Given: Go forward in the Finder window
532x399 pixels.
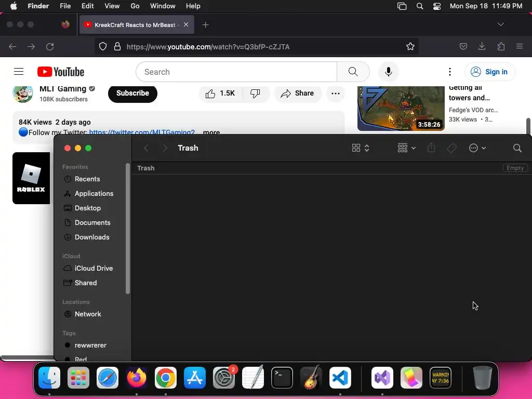Looking at the screenshot, I should tap(165, 148).
